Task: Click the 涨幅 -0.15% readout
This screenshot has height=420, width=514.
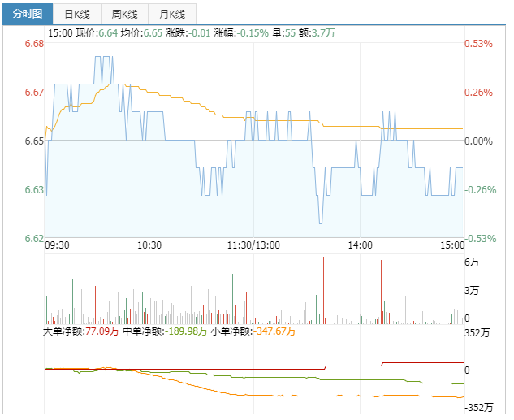Action: pos(231,33)
